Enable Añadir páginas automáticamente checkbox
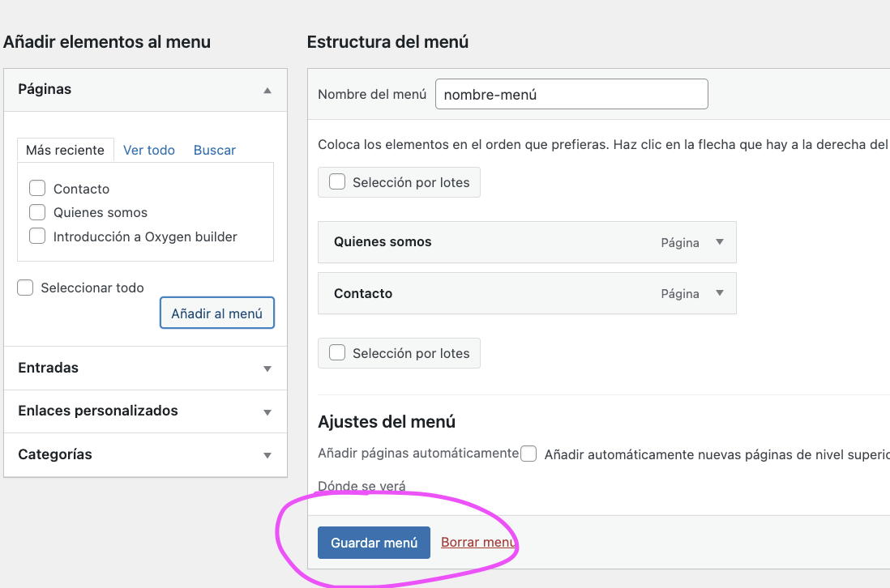Image resolution: width=890 pixels, height=588 pixels. [x=528, y=454]
